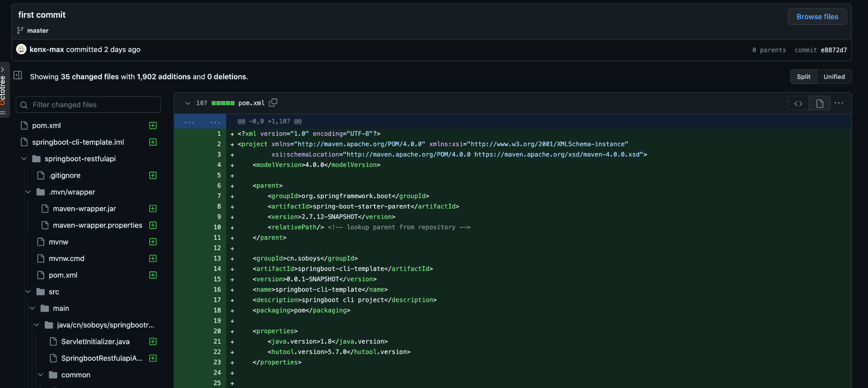Click folder icon of .mvn/wrapper
This screenshot has width=868, height=388.
(41, 192)
